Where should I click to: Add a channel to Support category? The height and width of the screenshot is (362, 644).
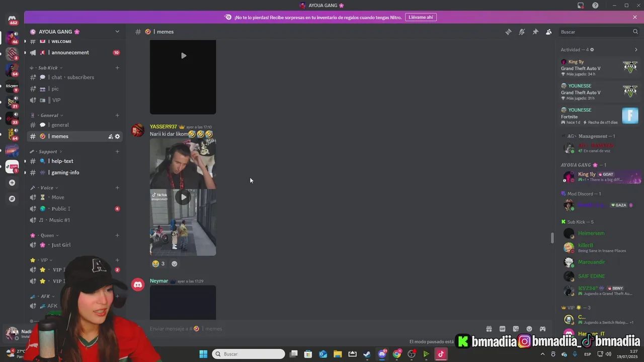(117, 152)
